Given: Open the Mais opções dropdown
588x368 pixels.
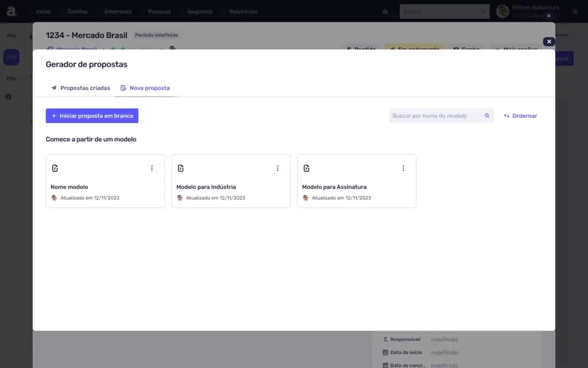Looking at the screenshot, I should tap(514, 49).
